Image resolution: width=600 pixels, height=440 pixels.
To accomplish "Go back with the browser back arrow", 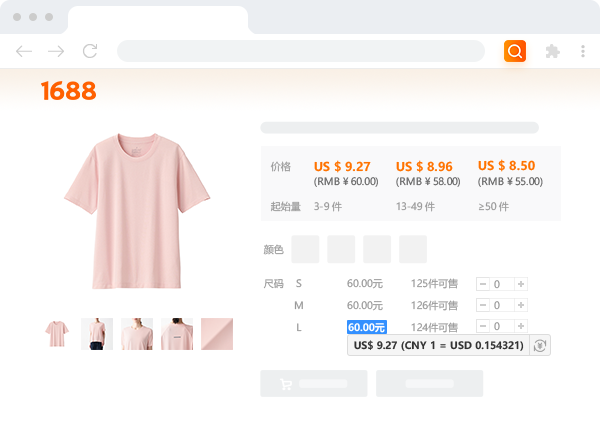I will pyautogui.click(x=24, y=51).
